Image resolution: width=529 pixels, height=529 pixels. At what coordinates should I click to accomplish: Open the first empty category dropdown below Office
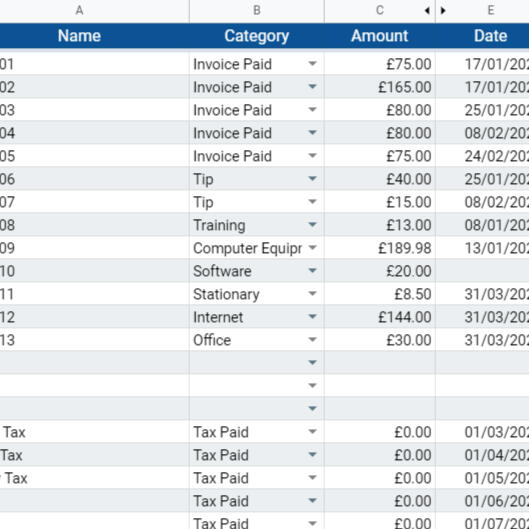click(x=312, y=362)
